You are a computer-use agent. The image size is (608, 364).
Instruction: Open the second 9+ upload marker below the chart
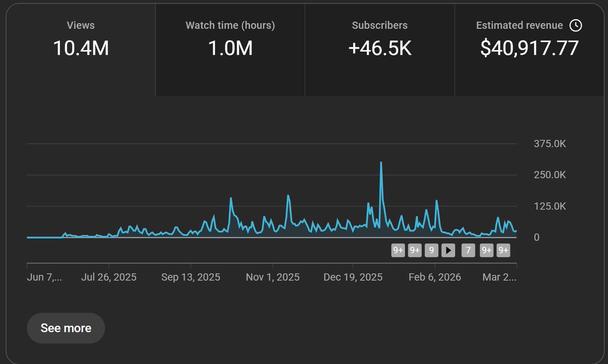414,250
